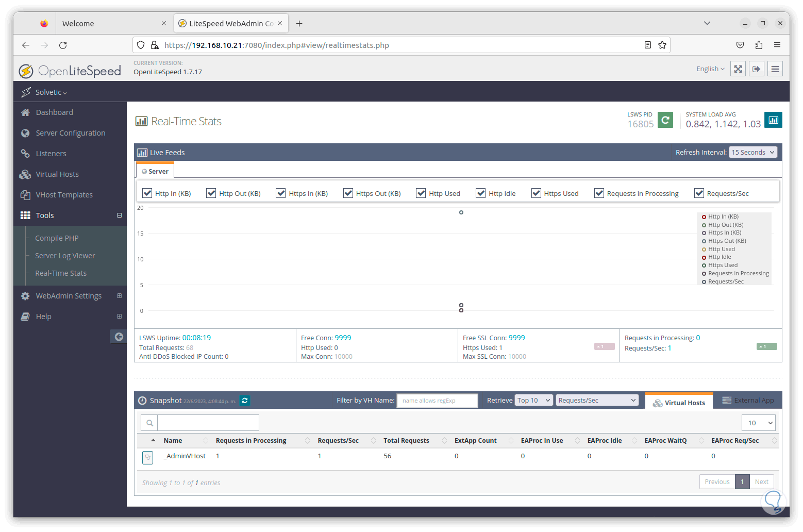Go back using browser back arrow
The height and width of the screenshot is (532, 803).
click(x=26, y=45)
